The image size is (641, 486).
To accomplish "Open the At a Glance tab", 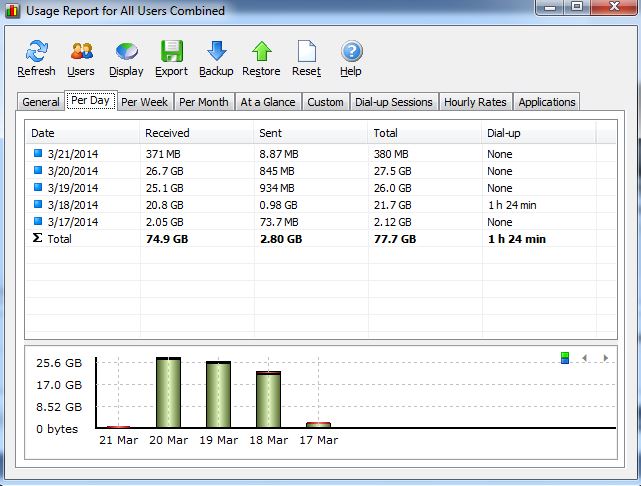I will (x=268, y=102).
